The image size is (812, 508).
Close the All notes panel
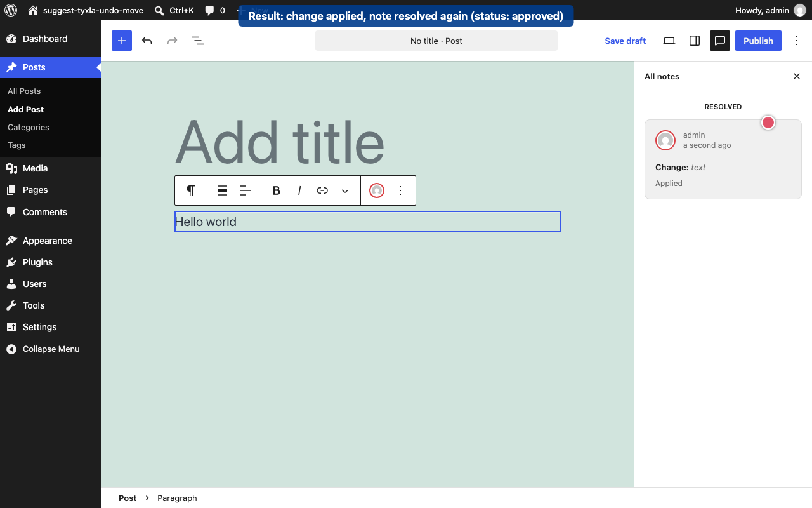tap(797, 76)
